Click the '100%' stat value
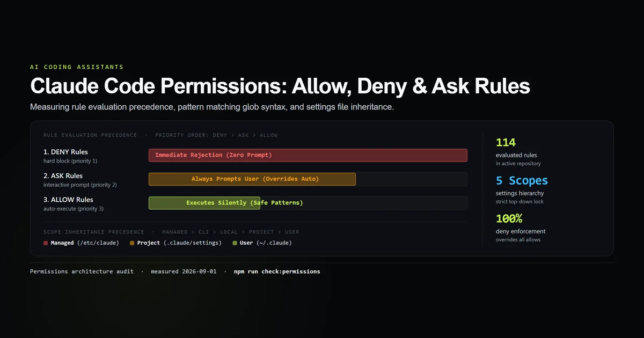This screenshot has height=338, width=644. pos(509,219)
